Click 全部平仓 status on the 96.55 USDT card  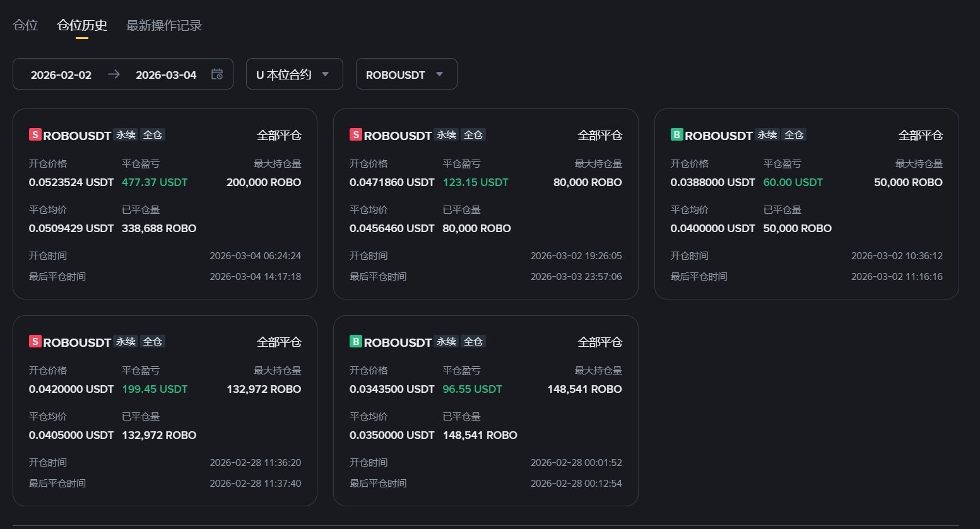[599, 342]
